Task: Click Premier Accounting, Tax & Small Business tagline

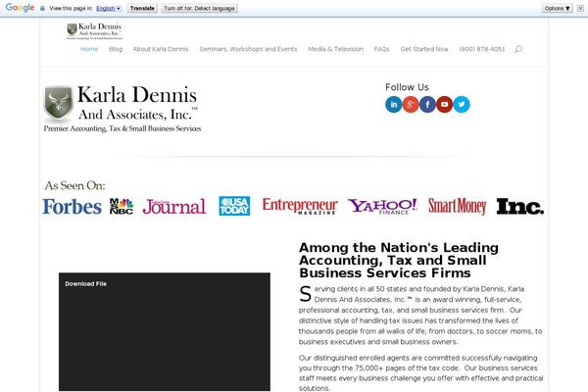Action: (x=122, y=128)
